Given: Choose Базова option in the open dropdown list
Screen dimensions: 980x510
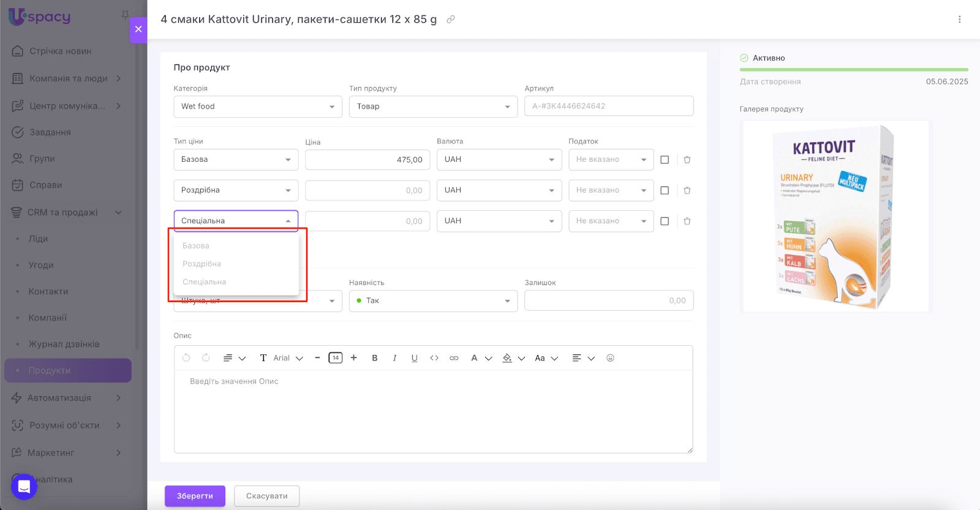Looking at the screenshot, I should coord(196,246).
